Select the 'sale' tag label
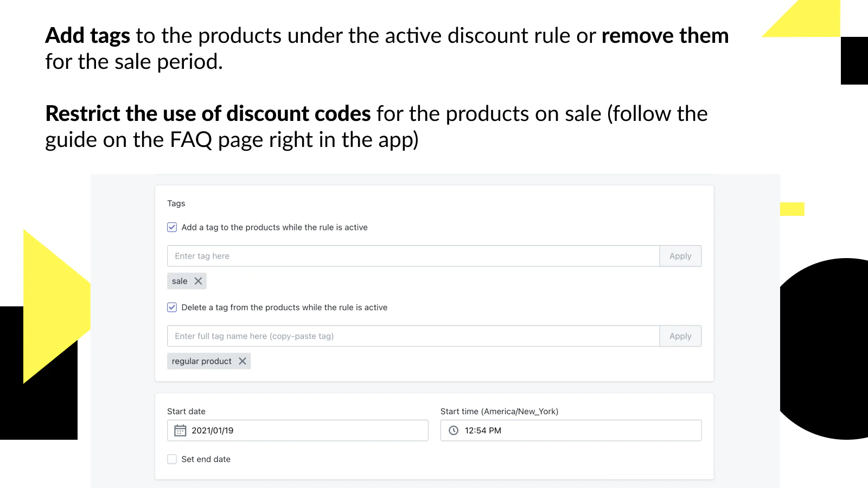The image size is (868, 488). 180,281
